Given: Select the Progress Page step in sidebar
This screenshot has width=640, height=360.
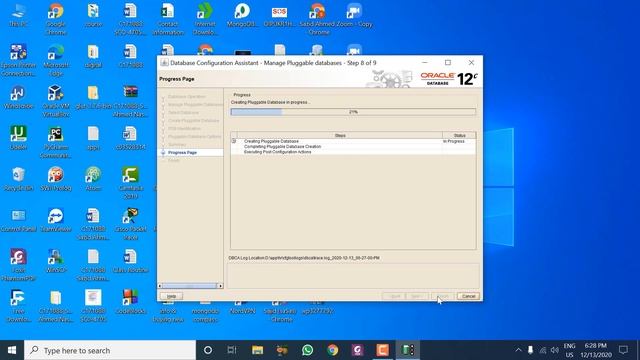Looking at the screenshot, I should 182,152.
